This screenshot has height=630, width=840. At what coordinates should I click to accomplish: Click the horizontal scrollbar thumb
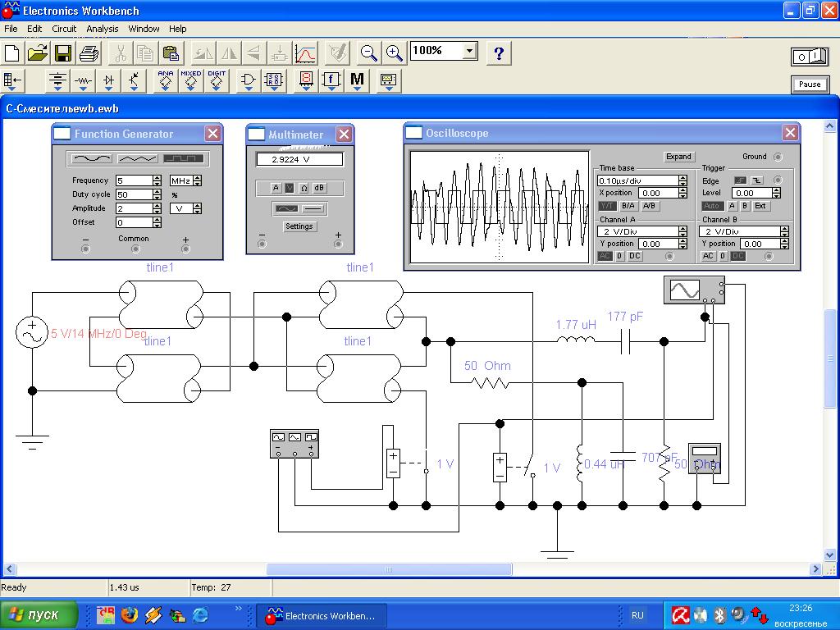coord(389,569)
